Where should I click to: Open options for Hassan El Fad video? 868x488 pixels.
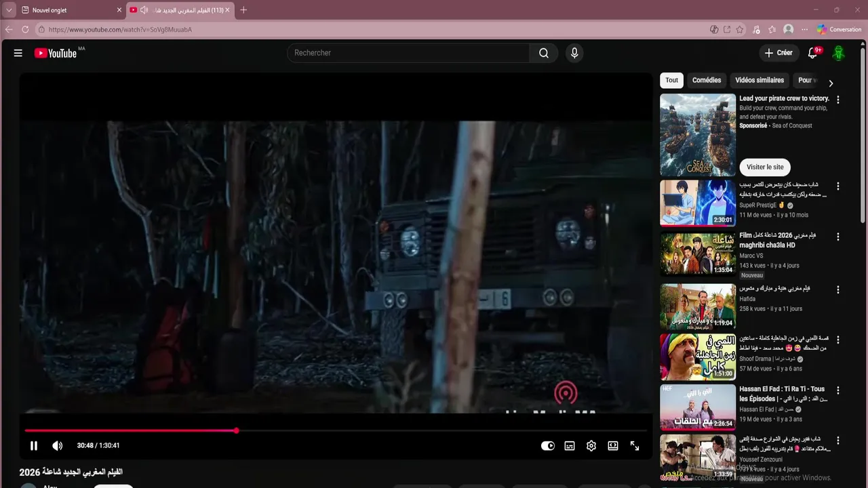[837, 390]
